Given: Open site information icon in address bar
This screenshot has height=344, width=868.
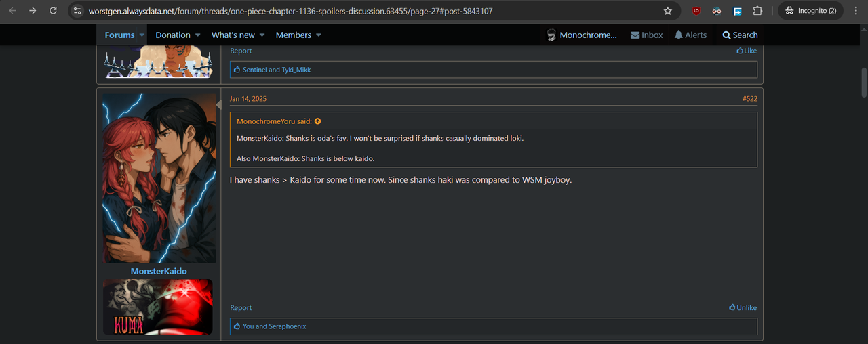Looking at the screenshot, I should pos(77,11).
